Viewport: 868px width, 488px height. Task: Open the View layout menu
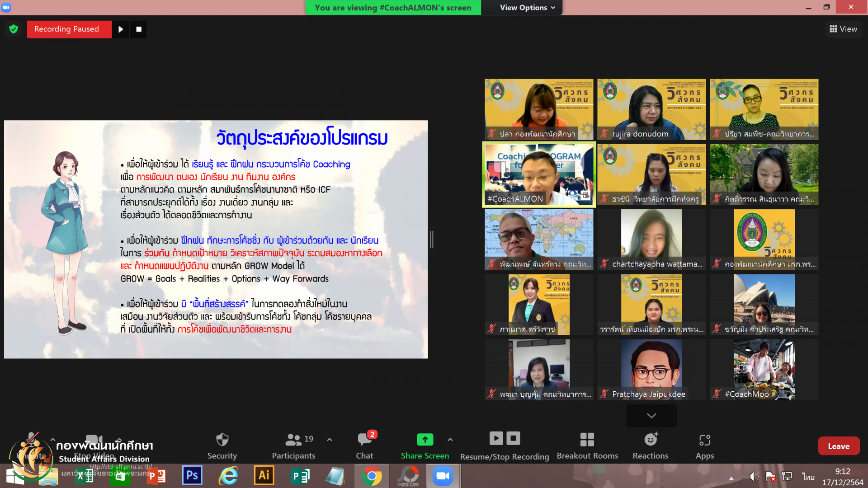click(x=843, y=29)
